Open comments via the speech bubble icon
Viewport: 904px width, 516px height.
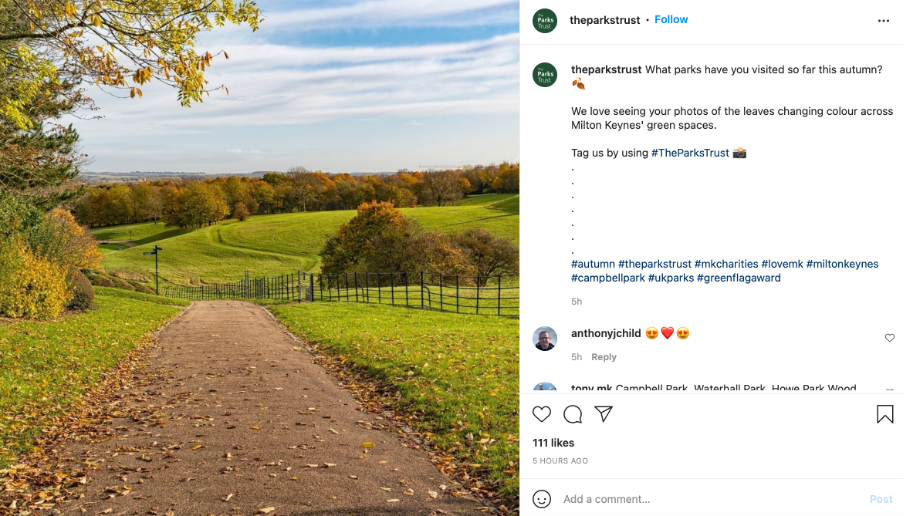click(x=573, y=414)
